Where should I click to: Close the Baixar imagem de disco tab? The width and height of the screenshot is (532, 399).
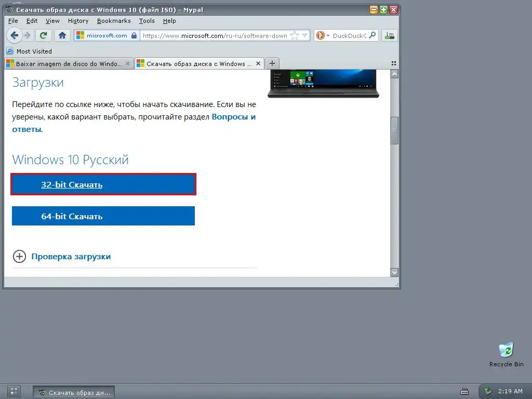128,63
